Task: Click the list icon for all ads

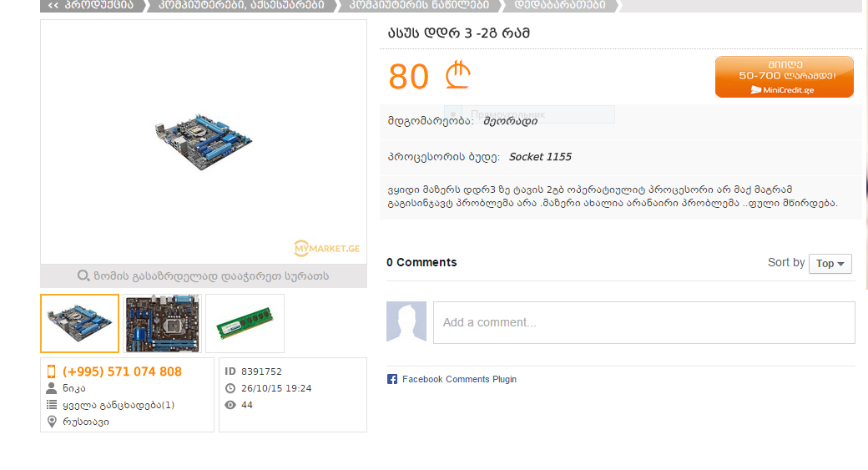Action: (52, 405)
